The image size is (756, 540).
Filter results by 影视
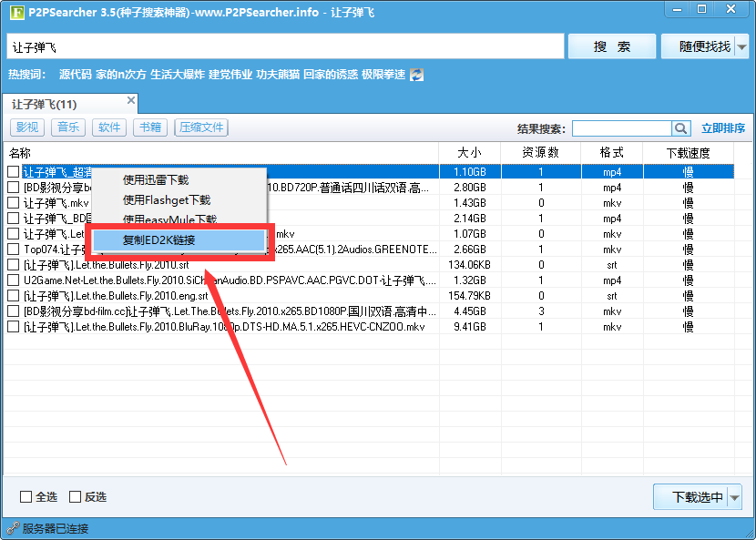click(27, 127)
